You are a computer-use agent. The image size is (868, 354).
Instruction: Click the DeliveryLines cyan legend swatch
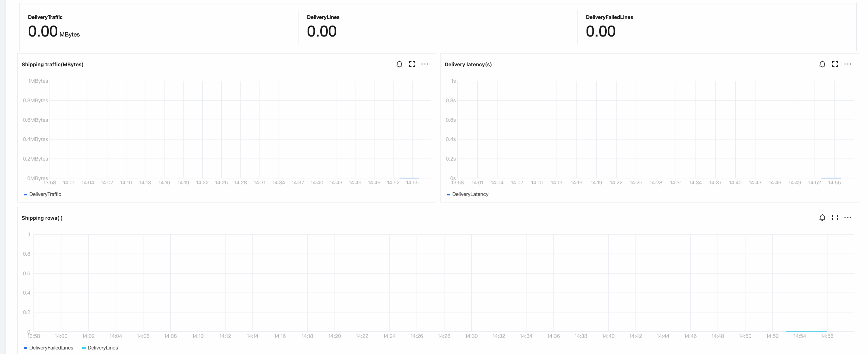coord(84,348)
